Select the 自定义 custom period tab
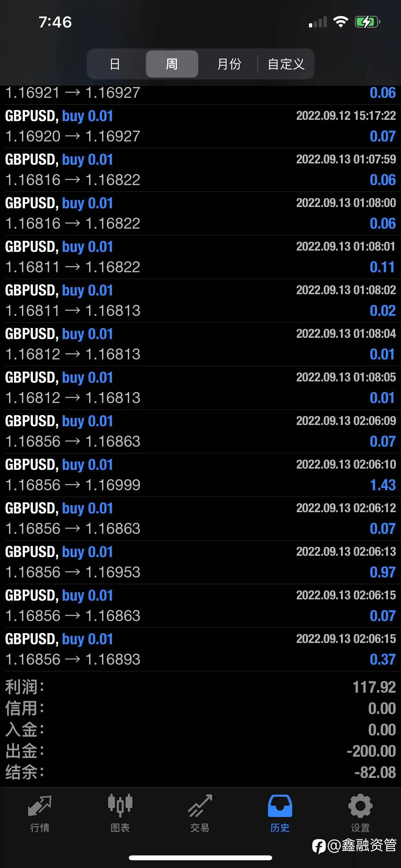401x868 pixels. pos(286,64)
